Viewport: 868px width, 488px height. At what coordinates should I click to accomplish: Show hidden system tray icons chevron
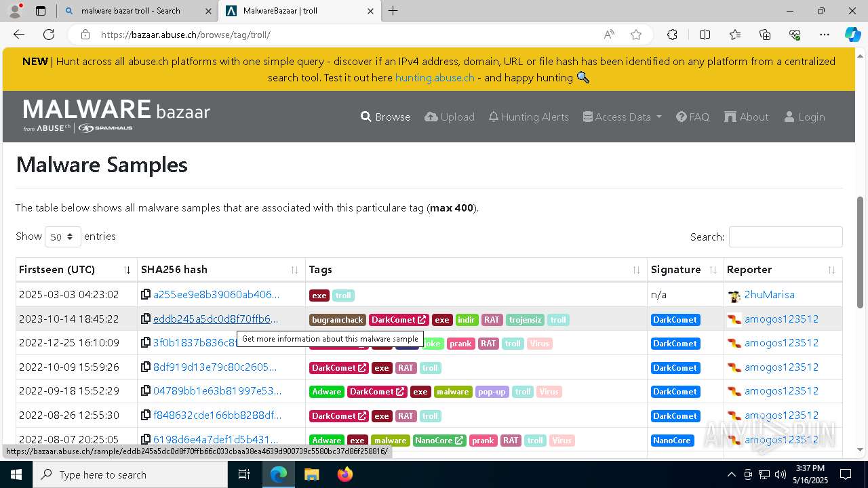[x=731, y=474]
